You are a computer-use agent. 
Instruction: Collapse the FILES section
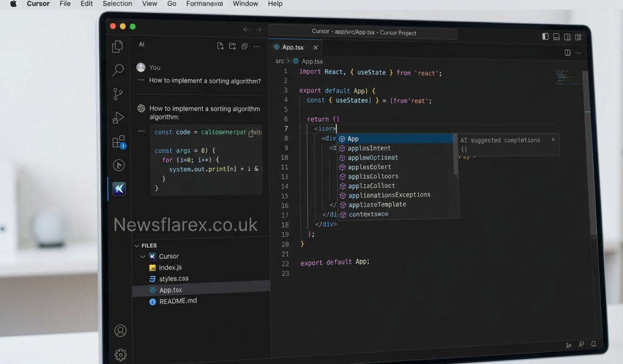[x=136, y=246]
